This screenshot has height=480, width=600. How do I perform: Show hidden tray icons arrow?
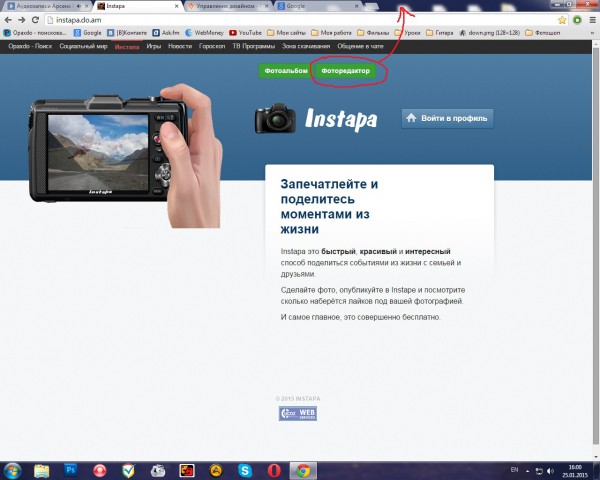pyautogui.click(x=528, y=471)
